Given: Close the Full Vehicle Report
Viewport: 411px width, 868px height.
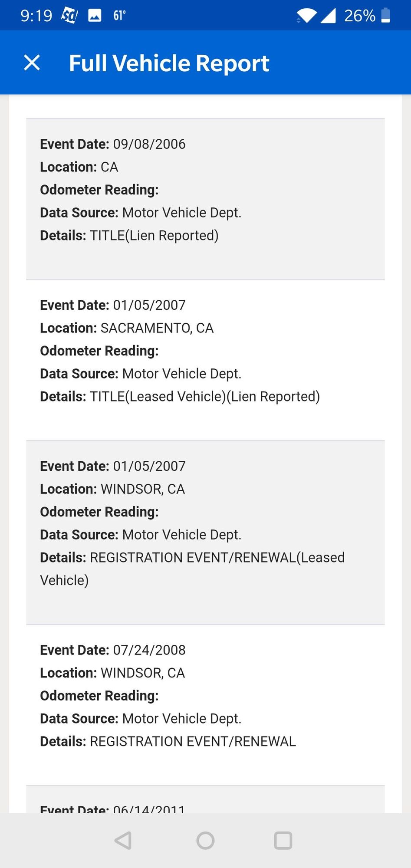Looking at the screenshot, I should click(x=32, y=62).
